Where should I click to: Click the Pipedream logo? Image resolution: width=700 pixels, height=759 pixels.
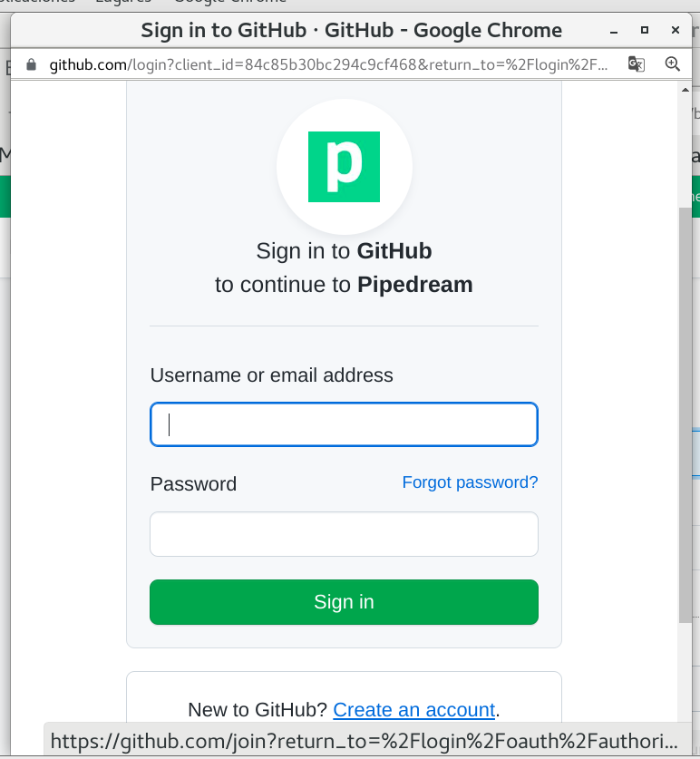point(344,167)
